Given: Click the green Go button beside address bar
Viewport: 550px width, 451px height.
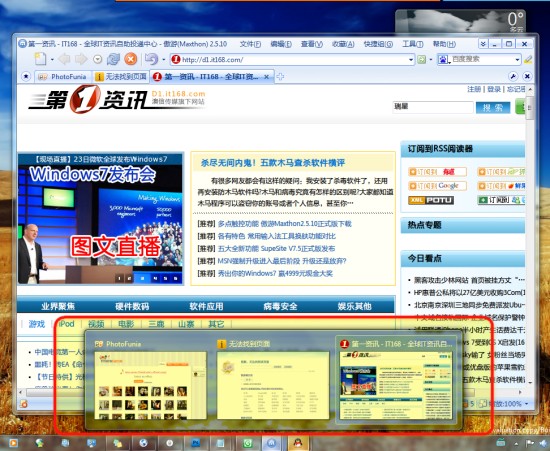Looking at the screenshot, I should (421, 60).
